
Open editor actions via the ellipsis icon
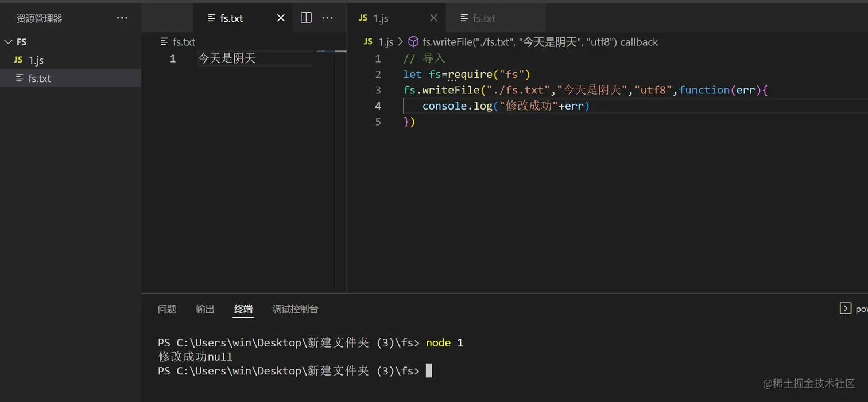[327, 18]
